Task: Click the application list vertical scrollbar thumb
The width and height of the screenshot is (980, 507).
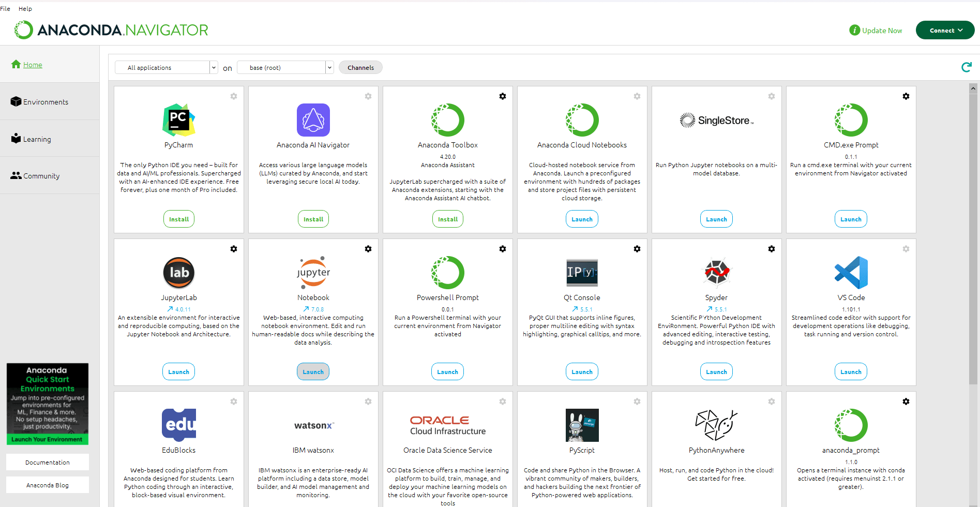Action: (973, 238)
